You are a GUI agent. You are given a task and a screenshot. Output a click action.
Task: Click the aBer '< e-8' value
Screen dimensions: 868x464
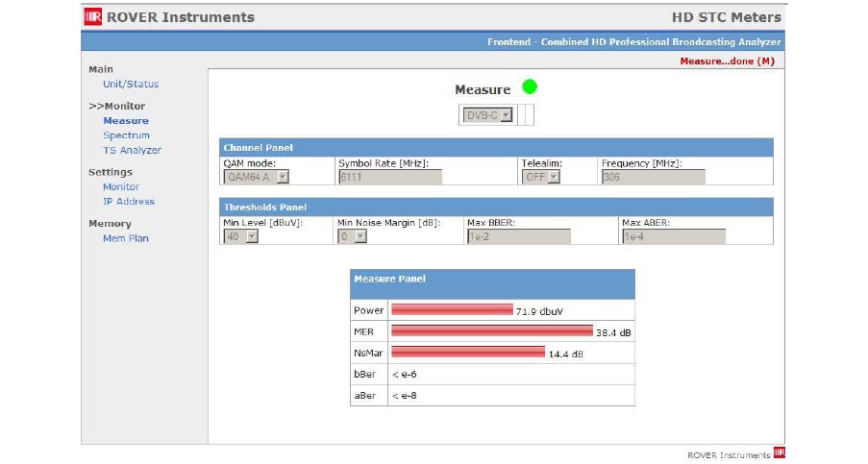click(405, 396)
